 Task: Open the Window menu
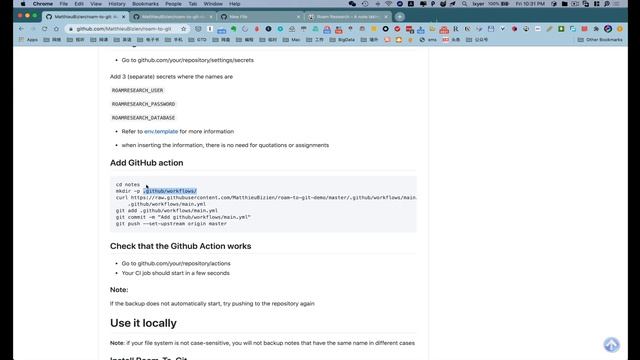click(x=213, y=4)
